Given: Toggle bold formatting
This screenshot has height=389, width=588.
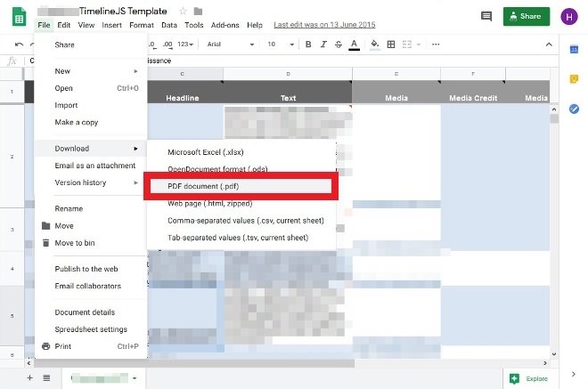Looking at the screenshot, I should click(308, 45).
